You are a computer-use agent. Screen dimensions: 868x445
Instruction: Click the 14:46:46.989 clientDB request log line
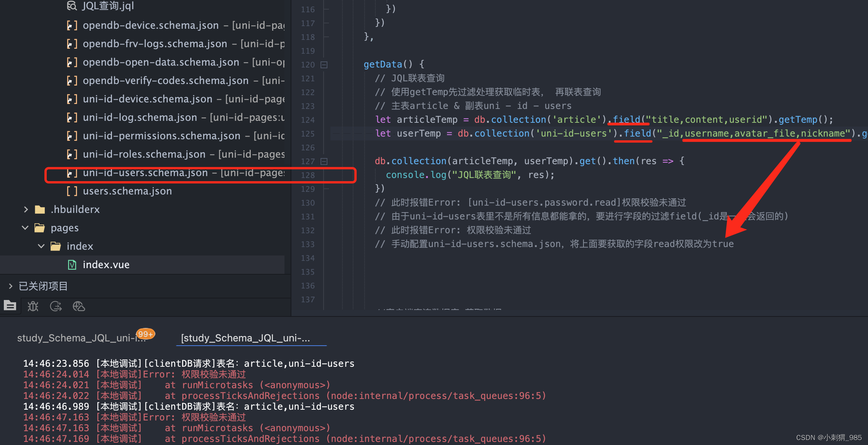(189, 407)
